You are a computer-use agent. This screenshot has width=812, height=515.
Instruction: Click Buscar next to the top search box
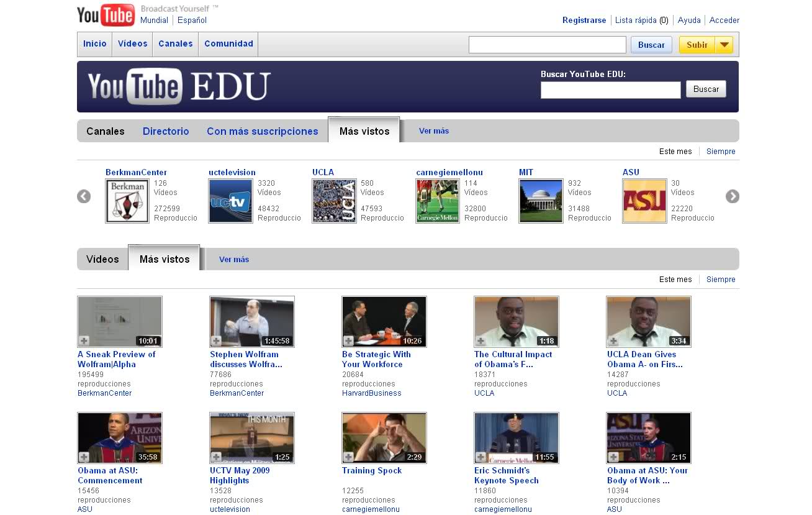[x=651, y=45]
